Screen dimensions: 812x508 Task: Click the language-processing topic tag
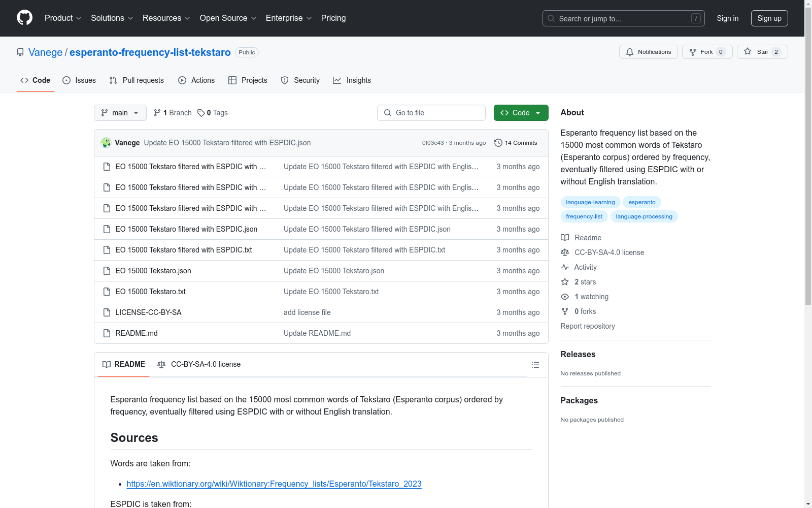pyautogui.click(x=644, y=216)
